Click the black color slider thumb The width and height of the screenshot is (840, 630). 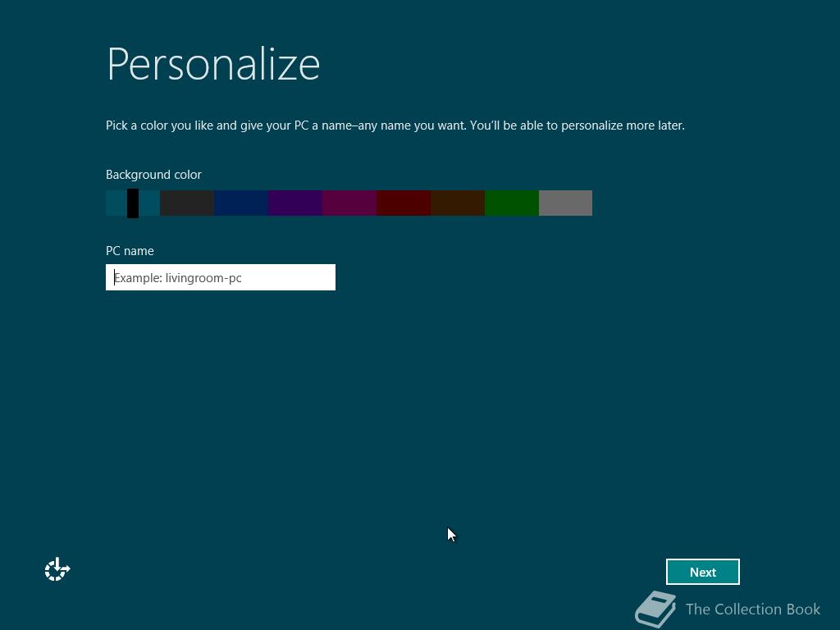[133, 203]
